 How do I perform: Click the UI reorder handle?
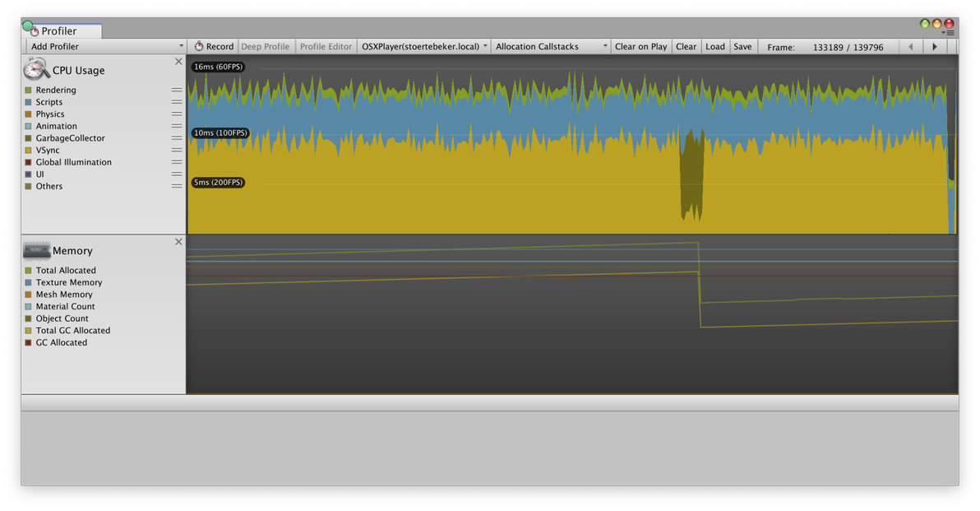click(x=177, y=174)
